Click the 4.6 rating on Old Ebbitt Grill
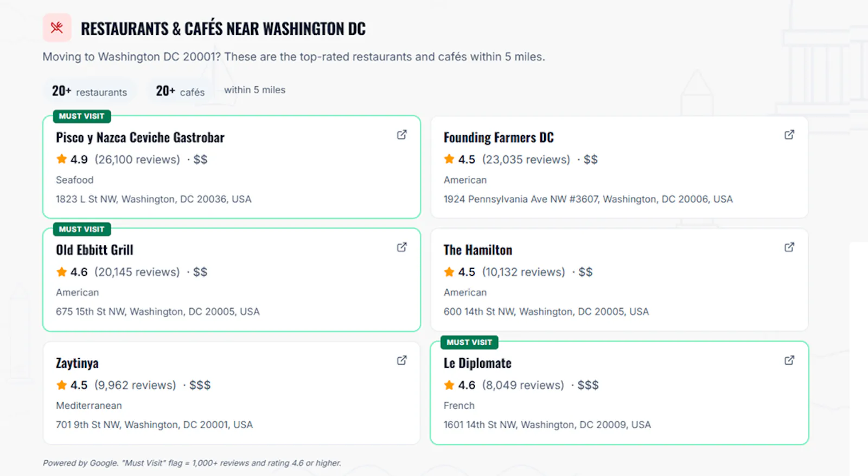This screenshot has height=476, width=868. point(79,272)
